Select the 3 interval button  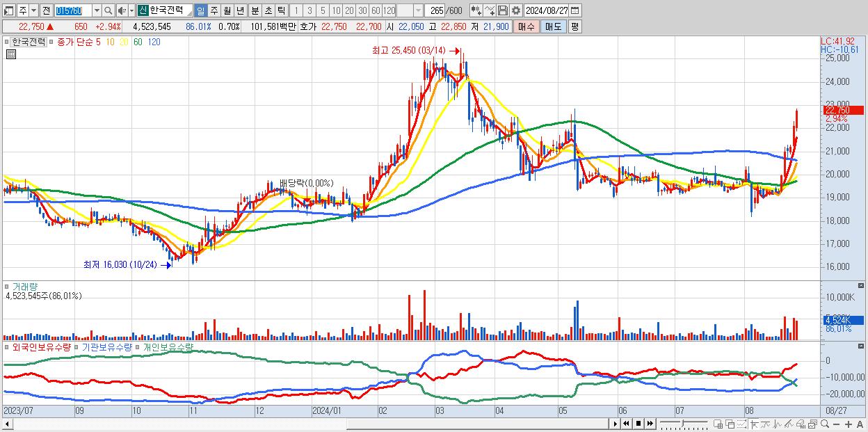[309, 10]
